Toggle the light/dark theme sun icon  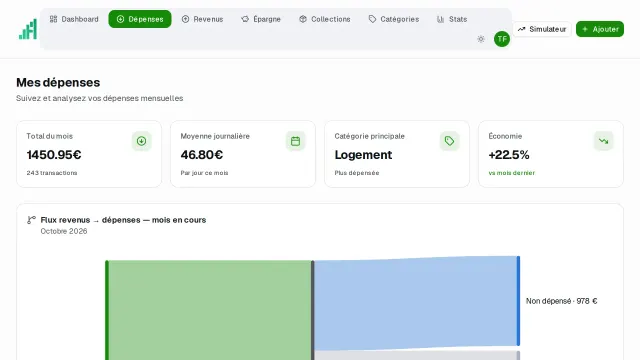481,39
